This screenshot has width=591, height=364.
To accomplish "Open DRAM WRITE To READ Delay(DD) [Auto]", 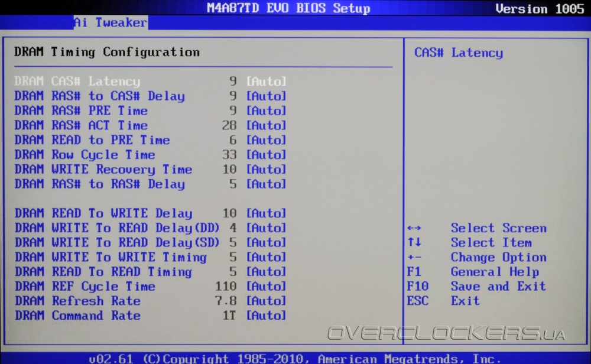I will tap(266, 227).
